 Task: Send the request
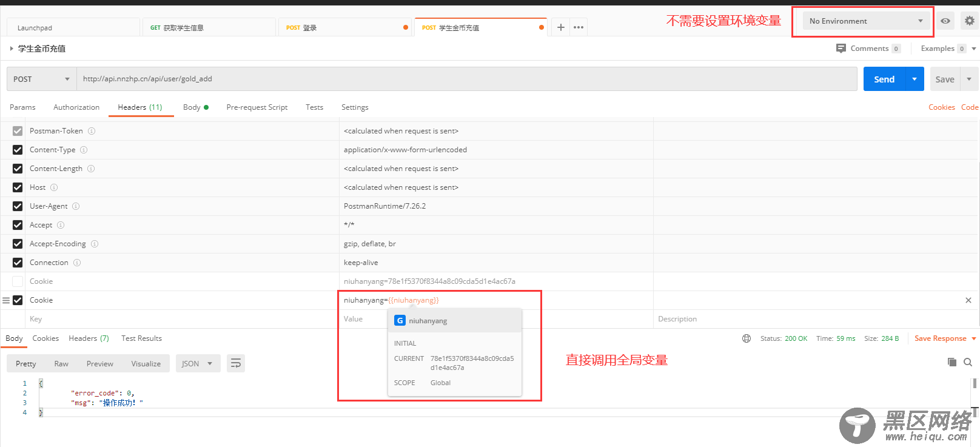884,79
